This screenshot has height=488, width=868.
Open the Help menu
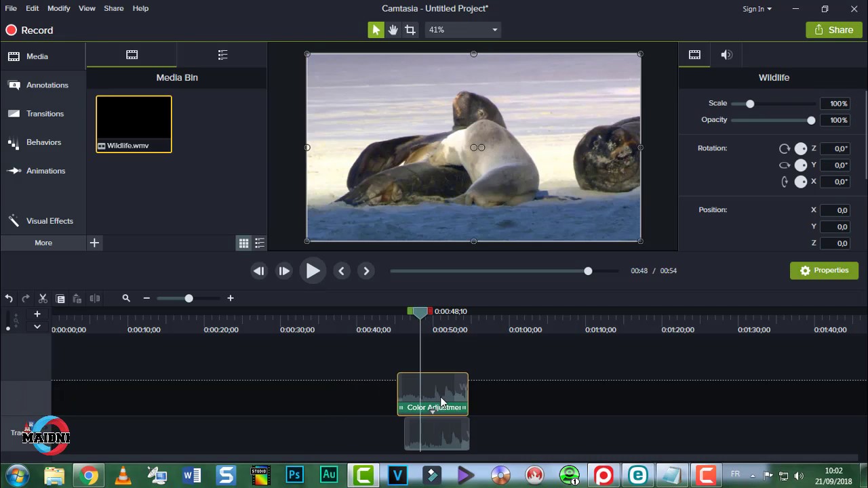140,8
